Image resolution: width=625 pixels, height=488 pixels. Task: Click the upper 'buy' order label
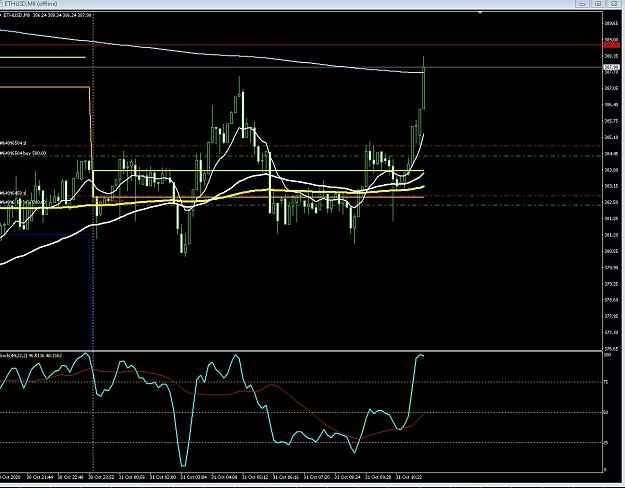click(23, 153)
